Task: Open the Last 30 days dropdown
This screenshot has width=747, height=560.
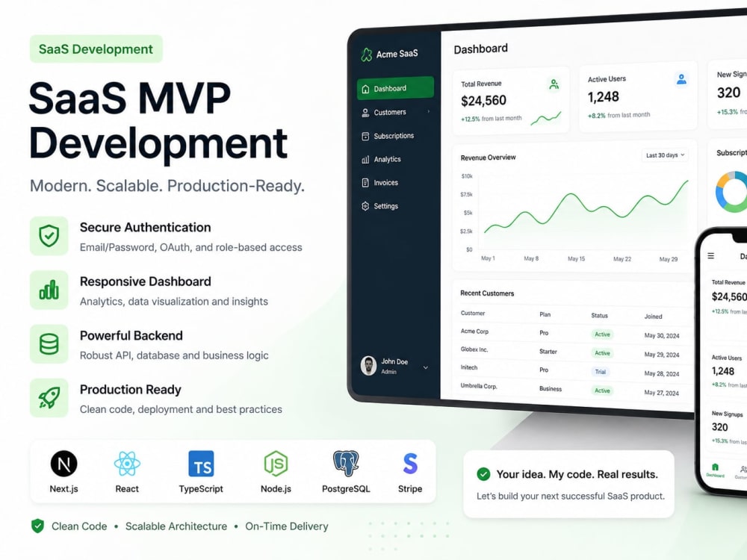Action: coord(665,155)
